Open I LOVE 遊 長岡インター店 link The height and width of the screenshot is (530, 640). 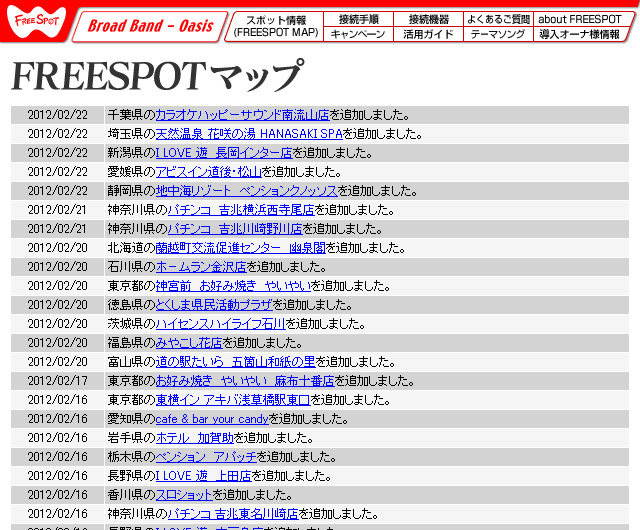click(x=224, y=153)
